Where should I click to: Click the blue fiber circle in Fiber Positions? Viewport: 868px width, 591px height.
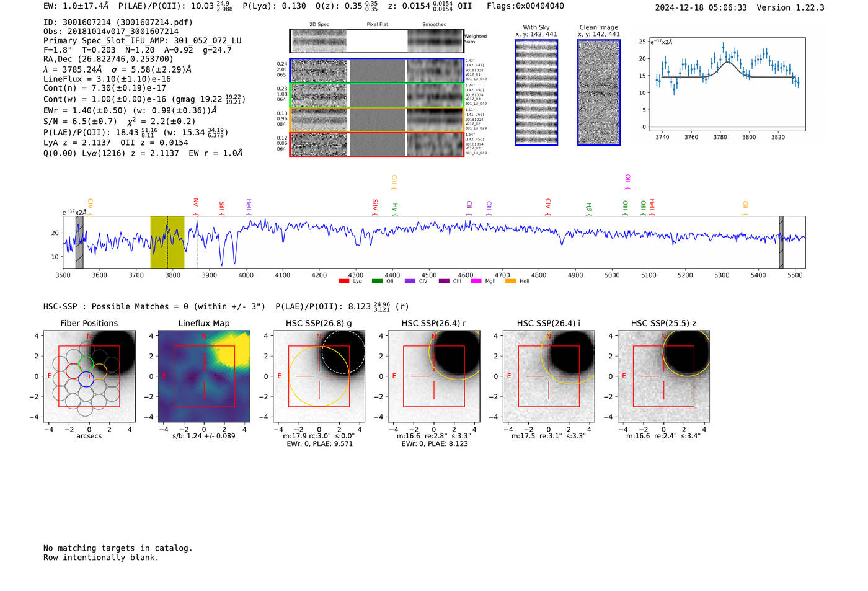tap(86, 380)
